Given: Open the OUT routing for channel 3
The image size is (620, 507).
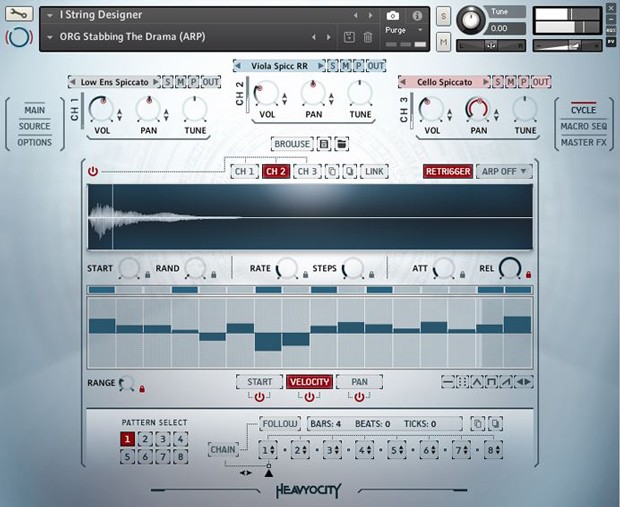Looking at the screenshot, I should pyautogui.click(x=541, y=82).
